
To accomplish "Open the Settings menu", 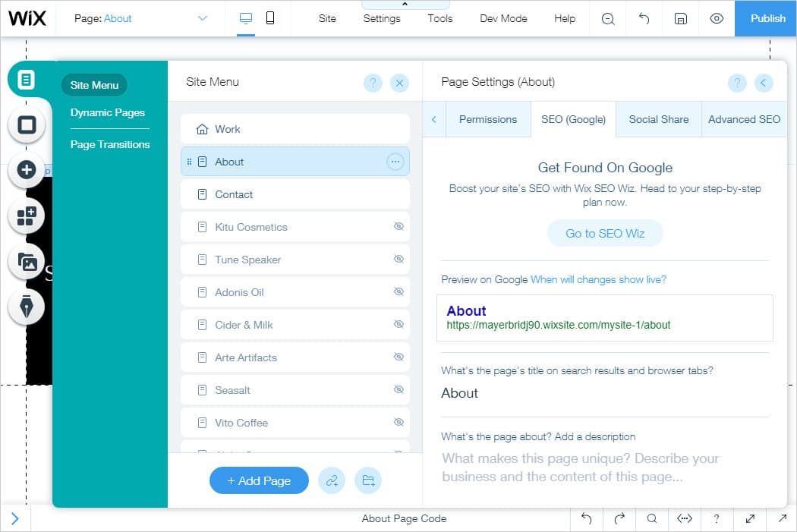I will [382, 18].
